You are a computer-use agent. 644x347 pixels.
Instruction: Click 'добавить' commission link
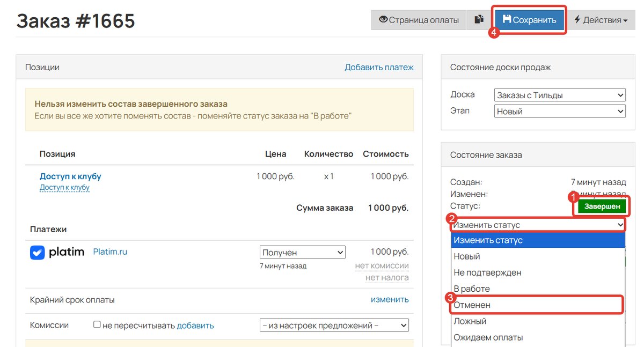point(195,326)
